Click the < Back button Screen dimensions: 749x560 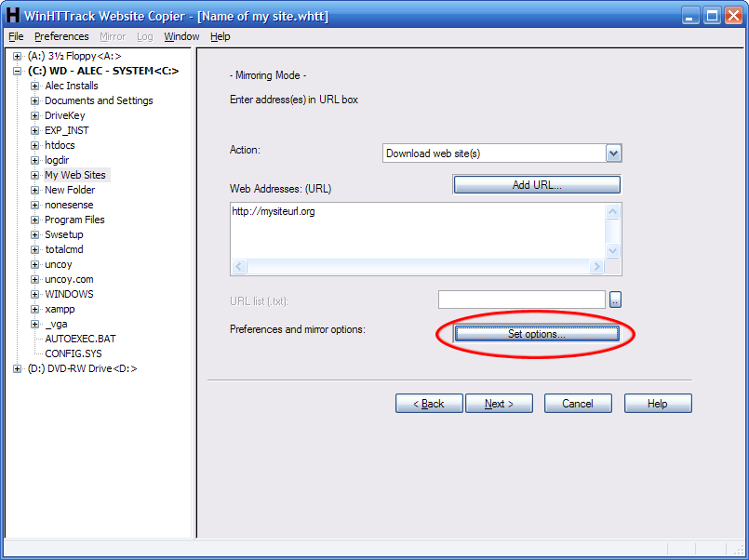point(429,404)
